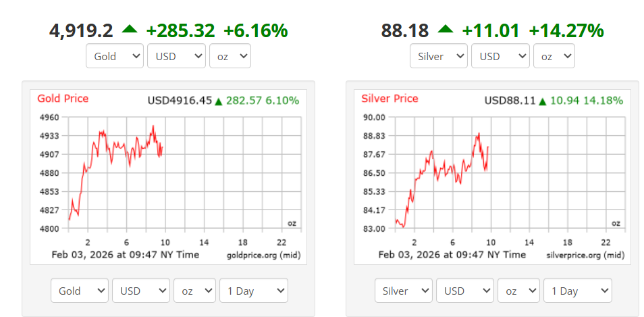Viewport: 644px width, 317px height.
Task: Open the top oz unit dropdown for silver
Action: (554, 56)
